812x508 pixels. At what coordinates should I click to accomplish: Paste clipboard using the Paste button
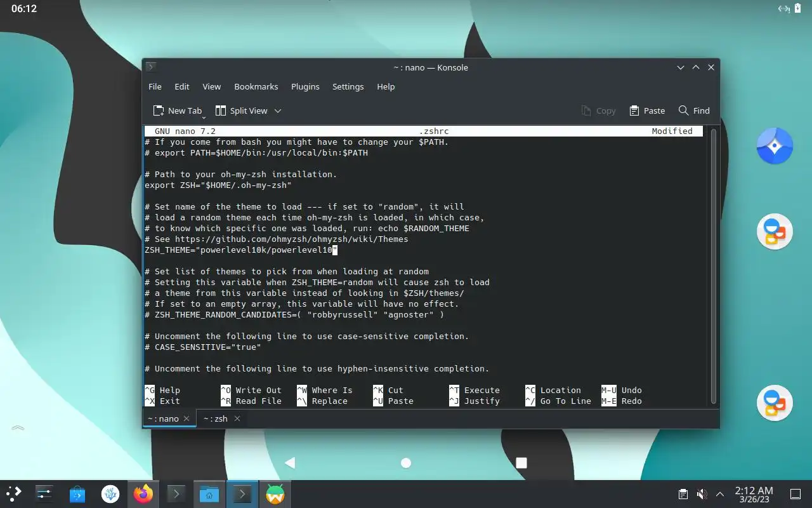click(647, 110)
